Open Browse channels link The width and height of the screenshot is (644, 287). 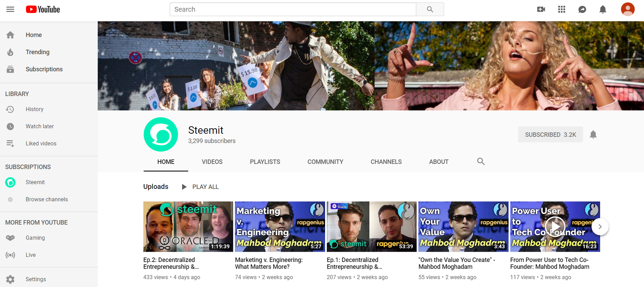(47, 200)
